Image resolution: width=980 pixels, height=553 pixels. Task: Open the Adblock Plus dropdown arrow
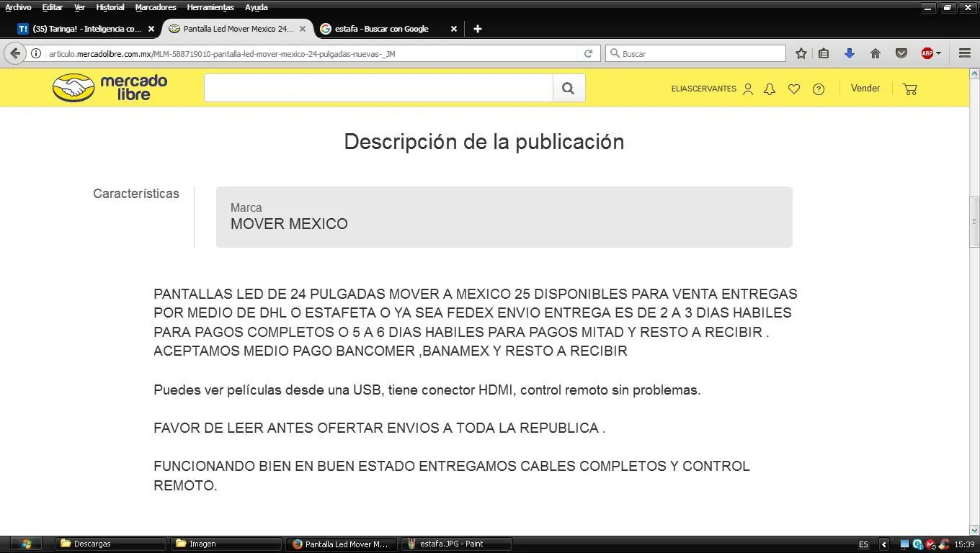(x=938, y=53)
